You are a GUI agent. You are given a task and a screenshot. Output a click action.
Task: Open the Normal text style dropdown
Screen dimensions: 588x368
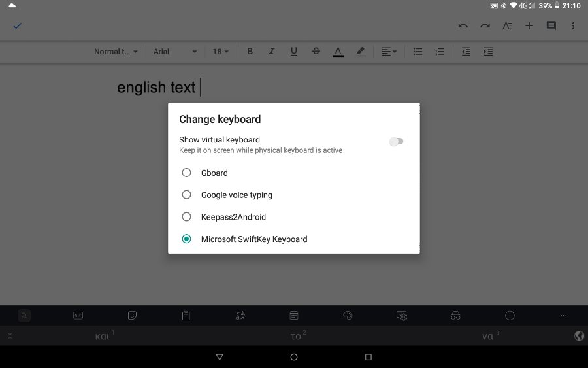pyautogui.click(x=116, y=52)
